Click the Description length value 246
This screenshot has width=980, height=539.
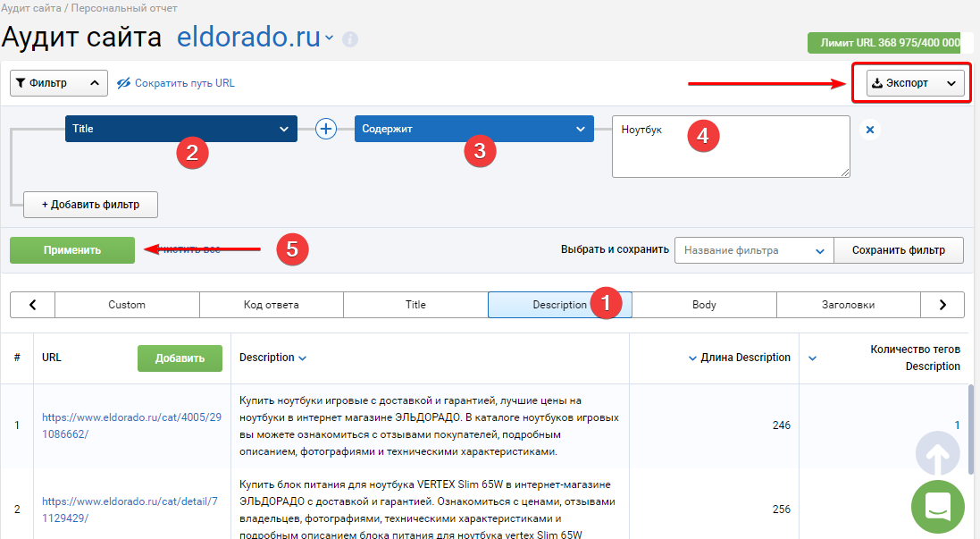click(782, 425)
